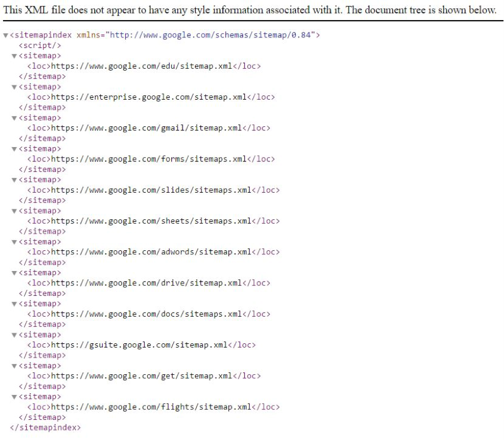Click the adwords/sitemap.xml loc URL

(151, 252)
